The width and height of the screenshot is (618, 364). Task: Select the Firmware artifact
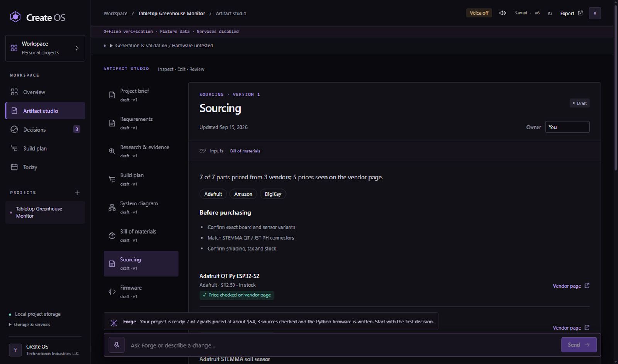(141, 292)
